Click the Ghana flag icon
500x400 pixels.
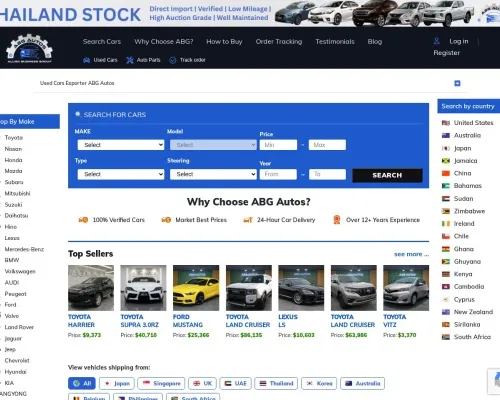point(446,249)
